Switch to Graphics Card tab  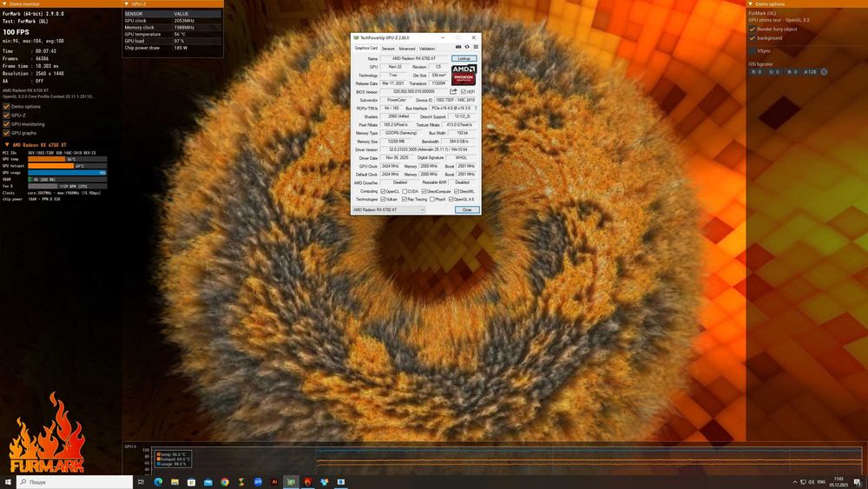point(366,48)
